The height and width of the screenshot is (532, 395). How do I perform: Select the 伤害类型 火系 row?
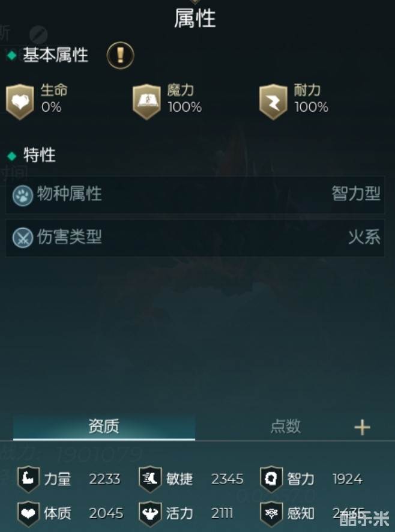194,238
